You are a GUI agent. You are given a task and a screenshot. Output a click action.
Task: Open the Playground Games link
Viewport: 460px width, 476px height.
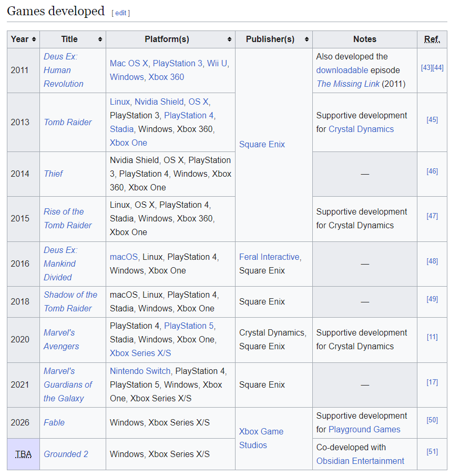tap(364, 430)
